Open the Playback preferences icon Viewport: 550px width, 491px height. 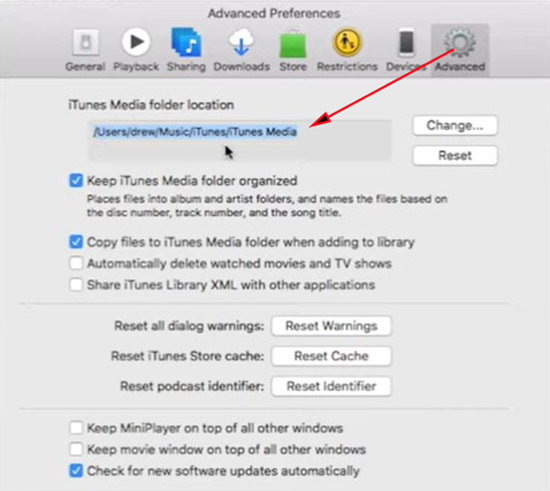pyautogui.click(x=136, y=42)
